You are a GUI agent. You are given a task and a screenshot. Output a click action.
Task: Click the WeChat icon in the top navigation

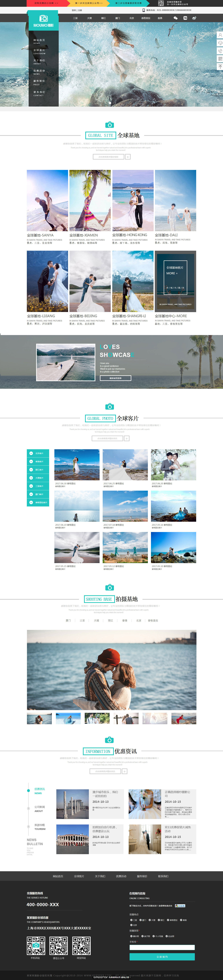pyautogui.click(x=175, y=18)
